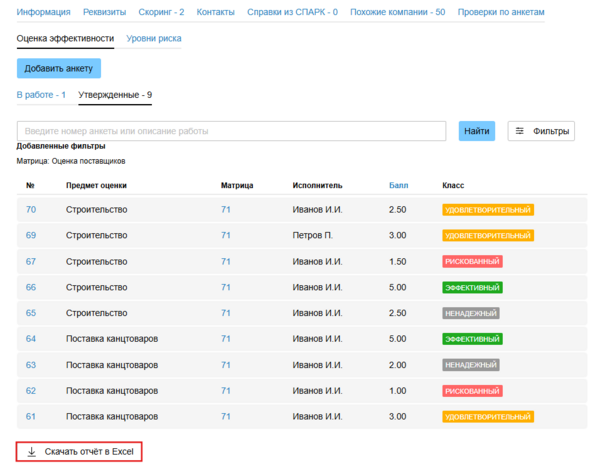Image resolution: width=600 pixels, height=474 pixels.
Task: Click the filter sliders icon
Action: point(520,131)
